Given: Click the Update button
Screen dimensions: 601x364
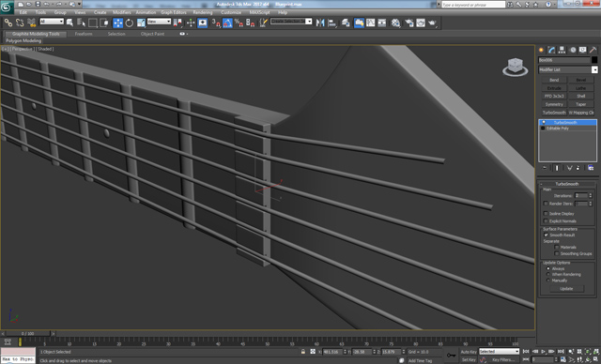Looking at the screenshot, I should pos(566,289).
